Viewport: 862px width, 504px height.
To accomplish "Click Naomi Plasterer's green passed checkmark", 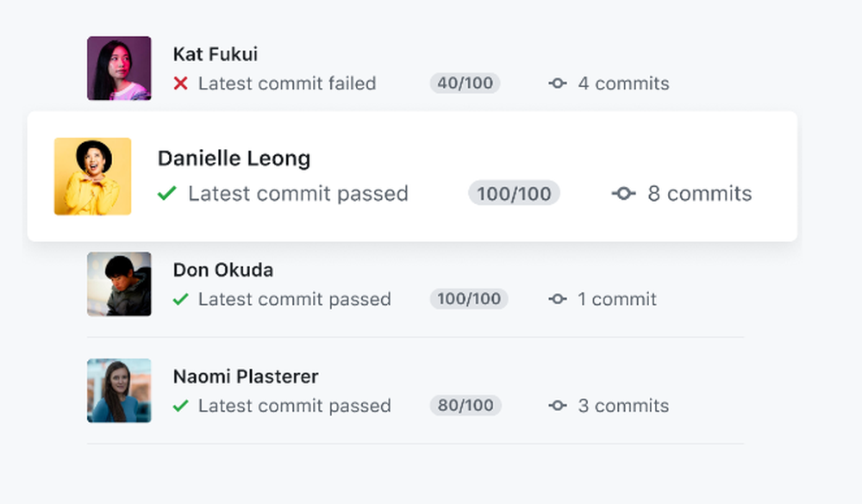I will click(x=180, y=406).
